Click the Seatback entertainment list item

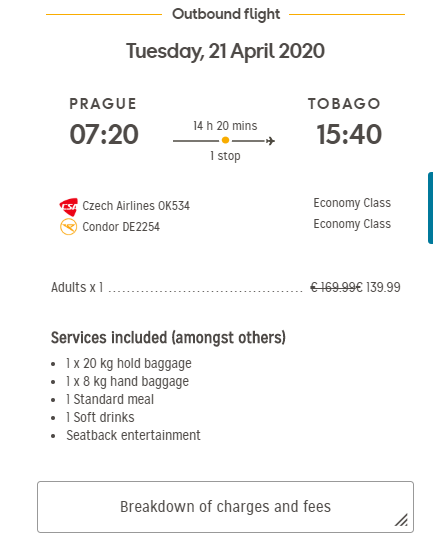click(133, 435)
